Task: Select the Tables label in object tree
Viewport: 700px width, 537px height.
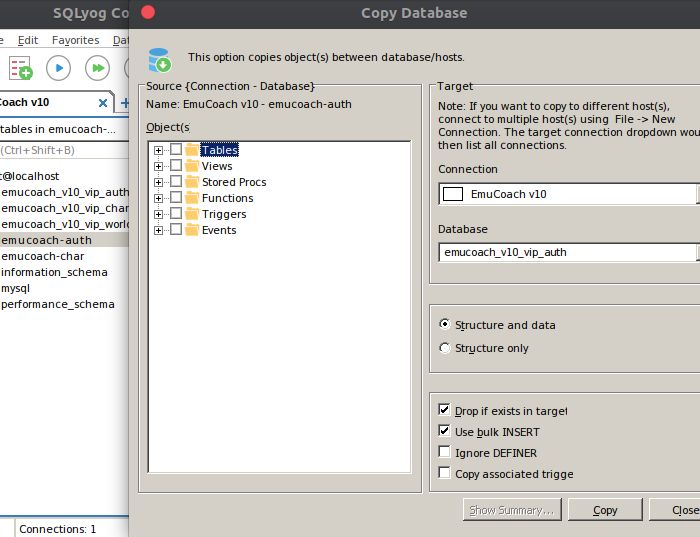Action: (219, 150)
